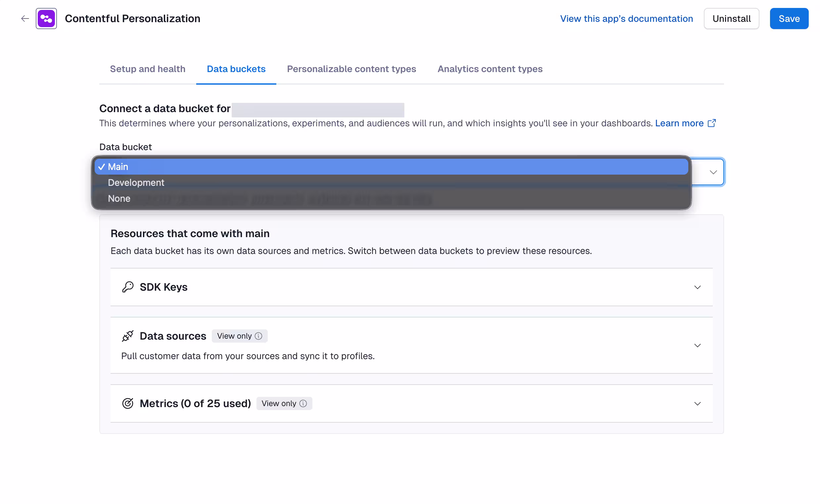Click the Data bucket field label
Screen dimensions: 820x504
click(x=125, y=147)
